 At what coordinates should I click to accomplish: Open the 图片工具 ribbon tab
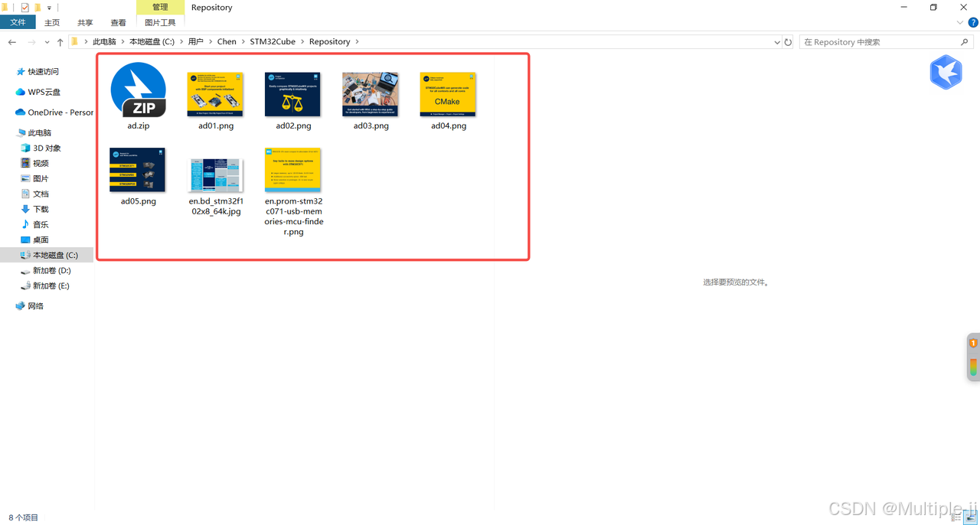[x=160, y=23]
